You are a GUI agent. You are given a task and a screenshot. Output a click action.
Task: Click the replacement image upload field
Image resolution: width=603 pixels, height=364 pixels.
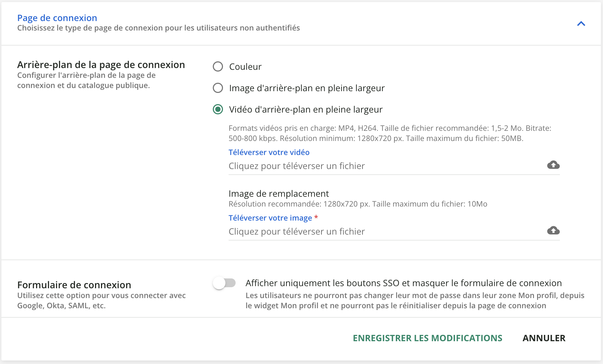351,231
